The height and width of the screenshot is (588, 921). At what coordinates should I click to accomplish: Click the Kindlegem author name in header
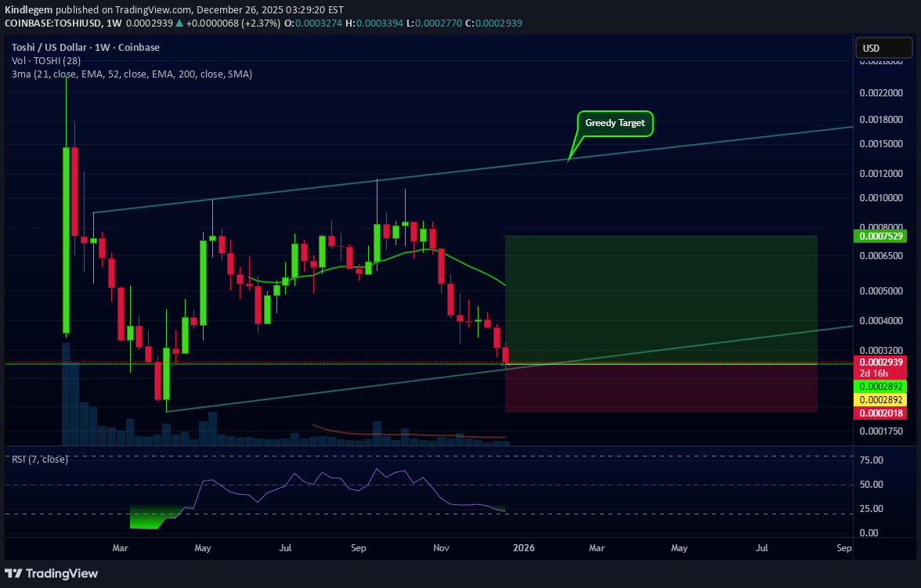coord(29,10)
